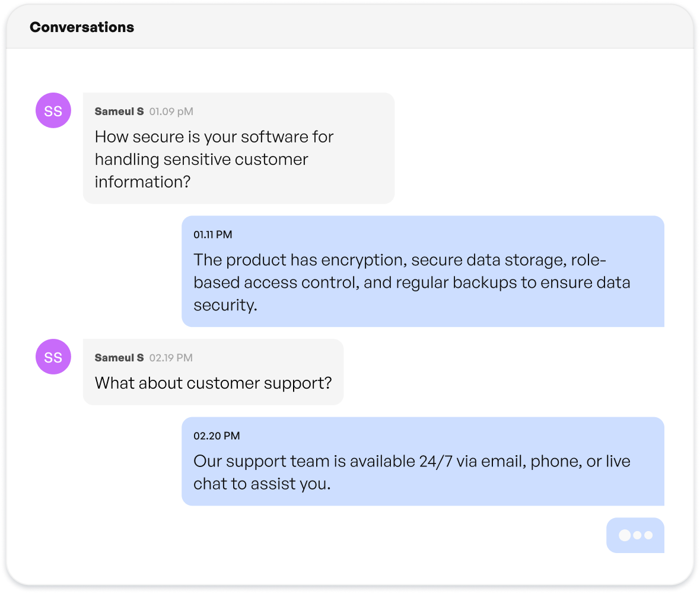Open Sameul S name above the support question
The image size is (700, 594).
119,358
